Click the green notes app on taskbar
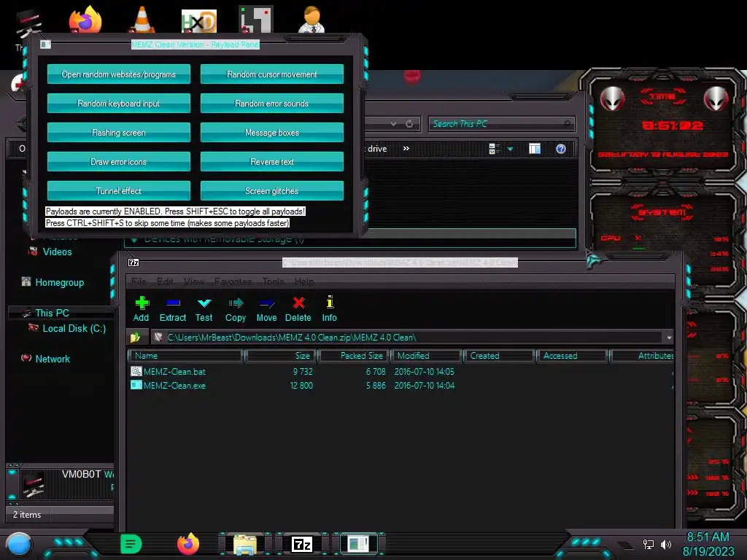 131,543
